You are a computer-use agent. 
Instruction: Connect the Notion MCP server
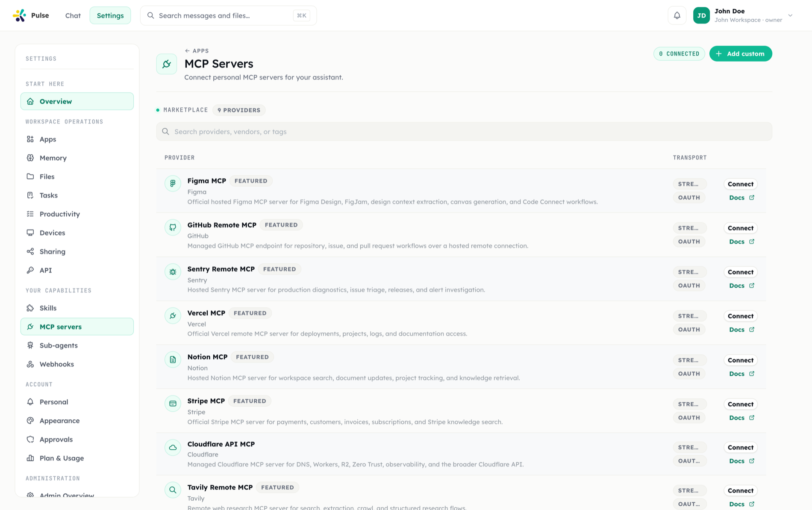(741, 360)
